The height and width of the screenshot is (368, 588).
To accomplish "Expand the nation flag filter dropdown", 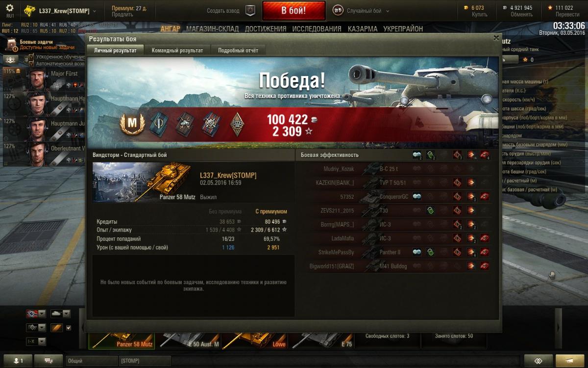I will coord(36,314).
